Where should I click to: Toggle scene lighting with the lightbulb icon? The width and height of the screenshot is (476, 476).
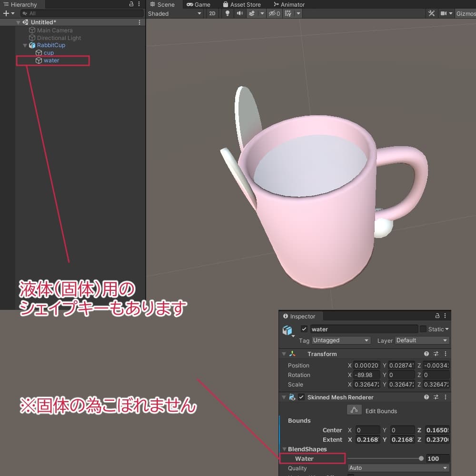coord(228,13)
